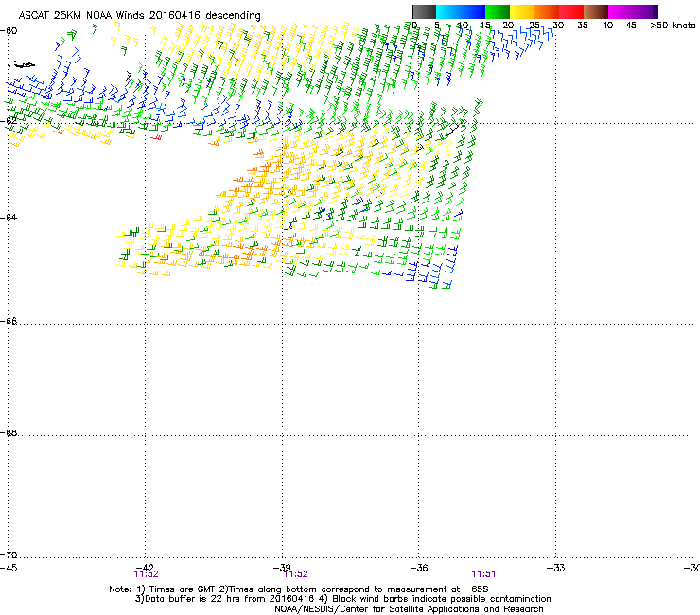Click the -68 latitude label
This screenshot has width=700, height=615.
(9, 432)
